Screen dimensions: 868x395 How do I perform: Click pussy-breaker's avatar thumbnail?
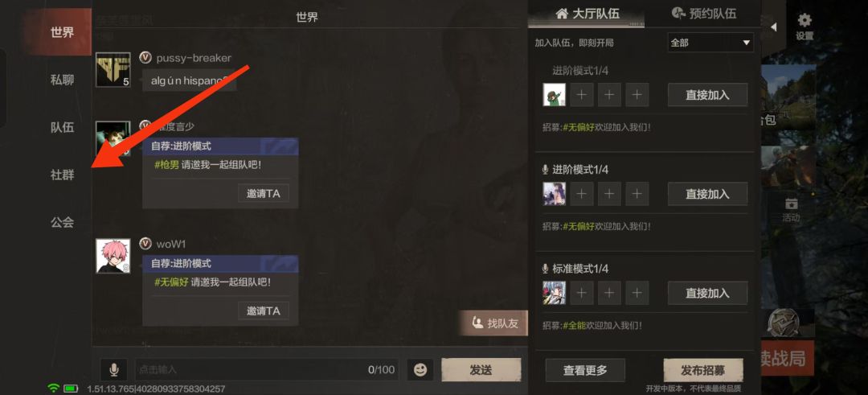tap(113, 70)
